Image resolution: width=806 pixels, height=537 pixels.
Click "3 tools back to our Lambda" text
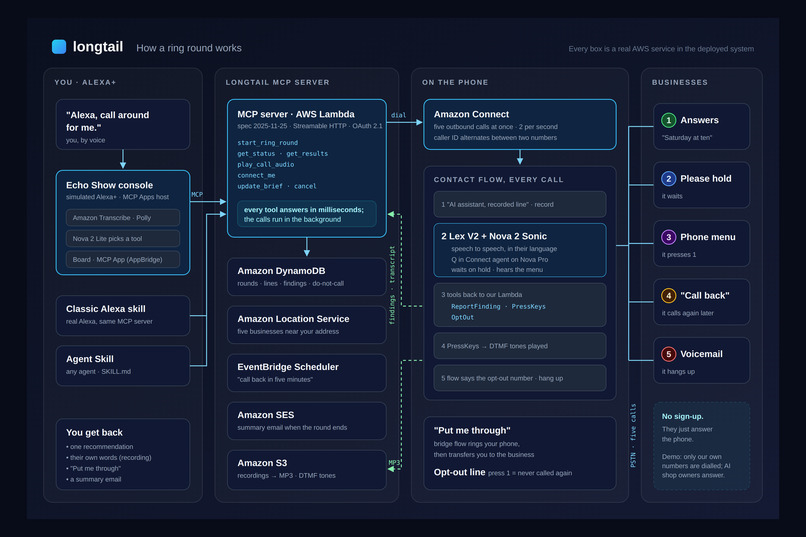[481, 294]
